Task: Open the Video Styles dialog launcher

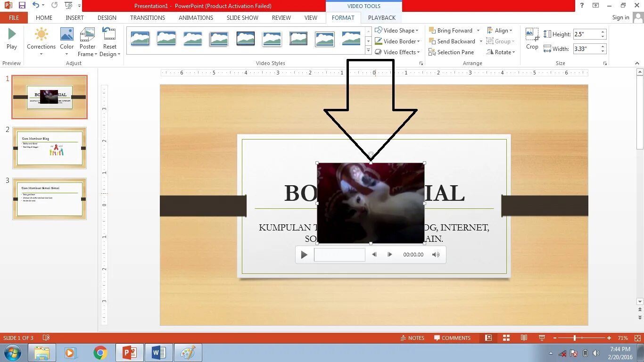Action: point(421,63)
